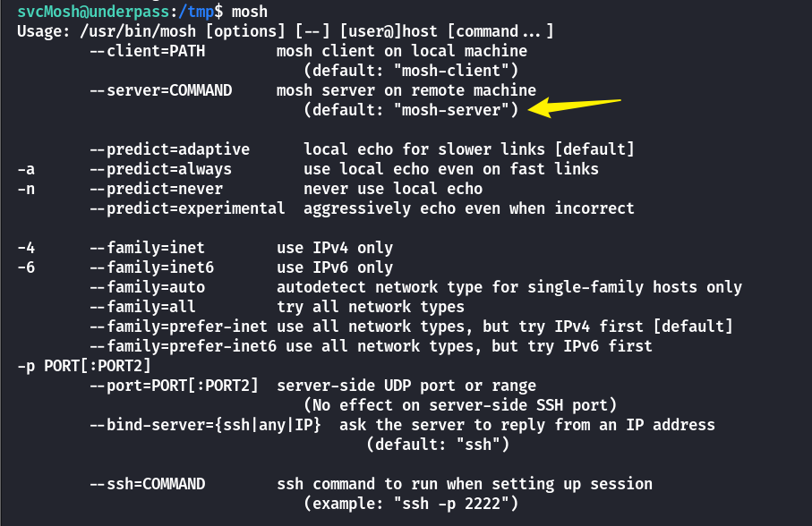Viewport: 812px width, 526px height.
Task: Click the --server=COMMAND option text
Action: (x=161, y=90)
